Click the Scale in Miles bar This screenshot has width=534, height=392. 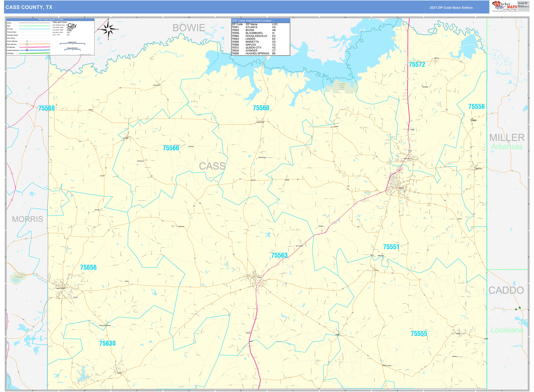tap(72, 44)
